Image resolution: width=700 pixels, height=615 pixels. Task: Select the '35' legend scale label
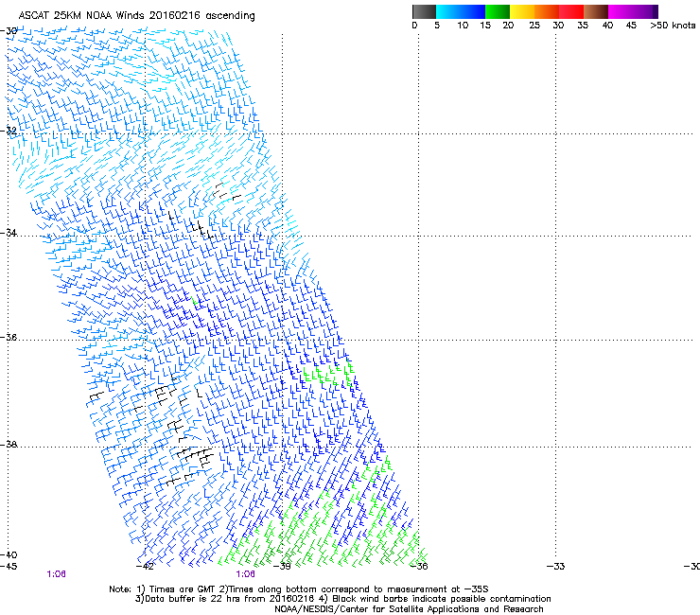tap(583, 26)
